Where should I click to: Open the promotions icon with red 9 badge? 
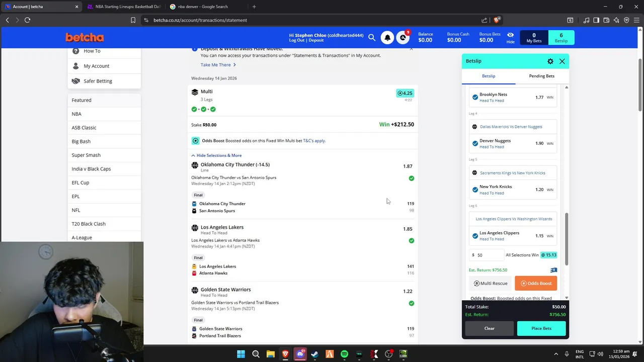tap(403, 38)
